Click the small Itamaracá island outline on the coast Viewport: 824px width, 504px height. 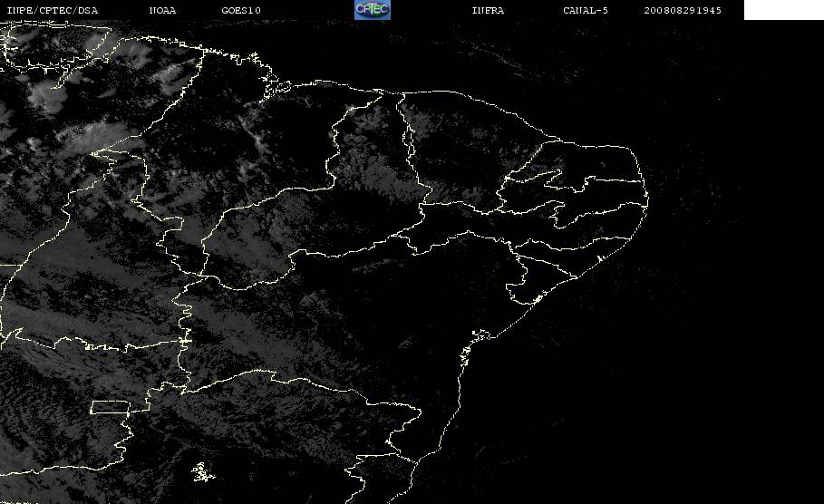(x=600, y=258)
